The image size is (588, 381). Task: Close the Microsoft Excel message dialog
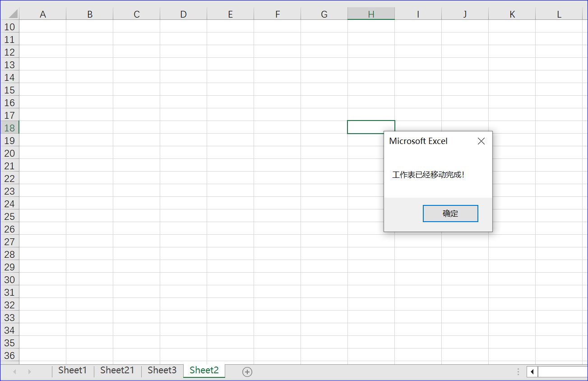[x=481, y=141]
